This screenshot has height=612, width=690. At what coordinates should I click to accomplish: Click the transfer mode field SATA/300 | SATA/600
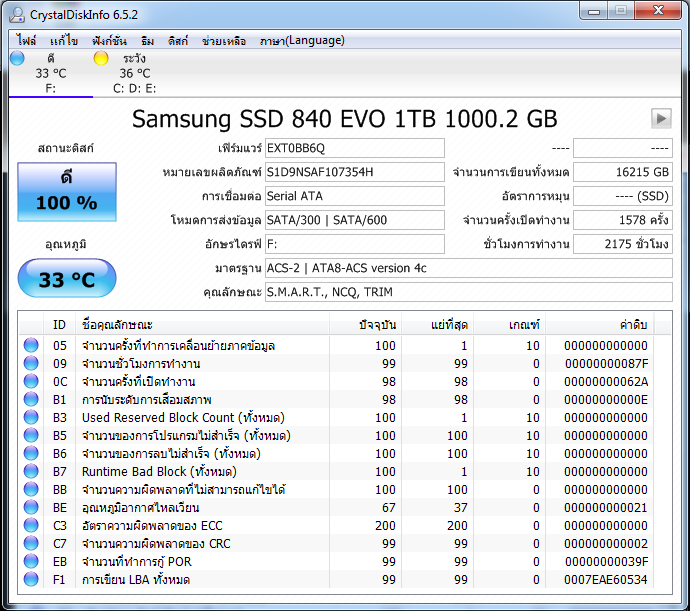click(x=355, y=220)
